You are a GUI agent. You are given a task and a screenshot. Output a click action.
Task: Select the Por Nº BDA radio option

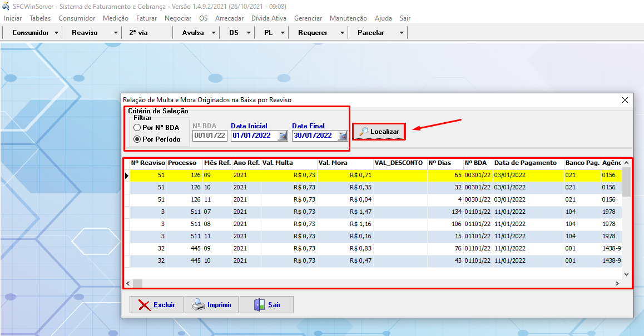[137, 128]
